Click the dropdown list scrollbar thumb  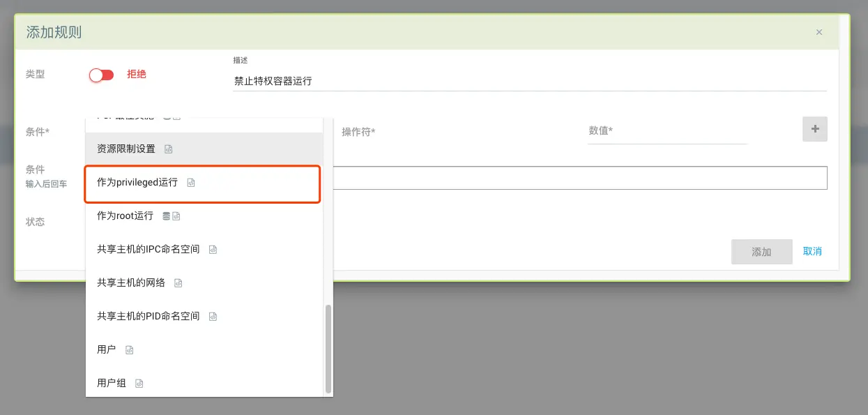pyautogui.click(x=328, y=349)
